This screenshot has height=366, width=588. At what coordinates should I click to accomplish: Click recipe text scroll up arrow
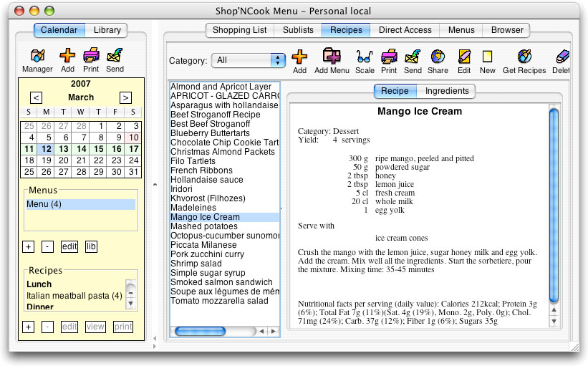point(554,310)
